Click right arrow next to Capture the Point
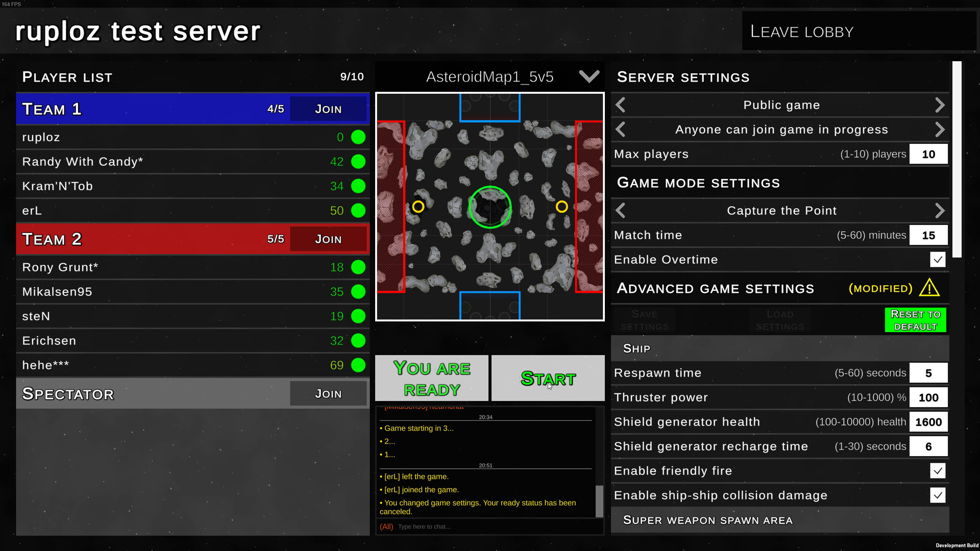This screenshot has width=980, height=551. 940,211
